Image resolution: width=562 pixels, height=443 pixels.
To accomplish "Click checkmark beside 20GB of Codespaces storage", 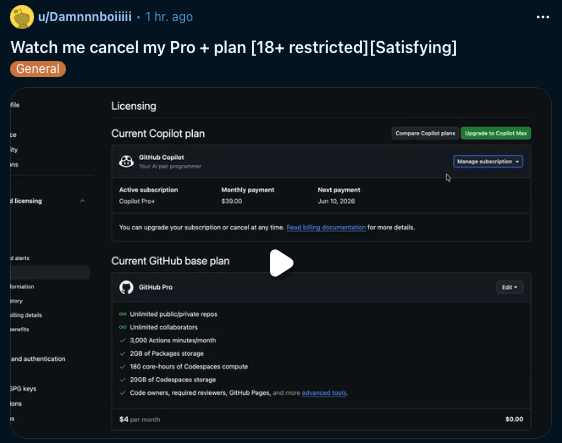I will click(x=123, y=380).
